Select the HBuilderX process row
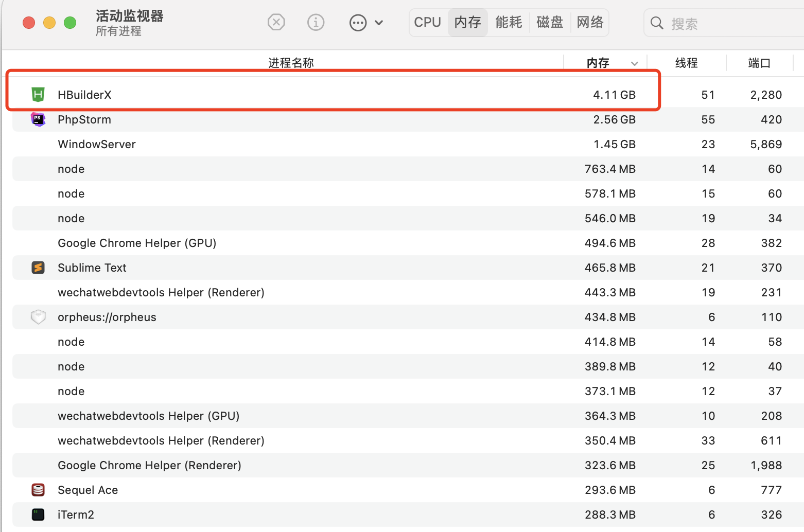 tap(408, 95)
